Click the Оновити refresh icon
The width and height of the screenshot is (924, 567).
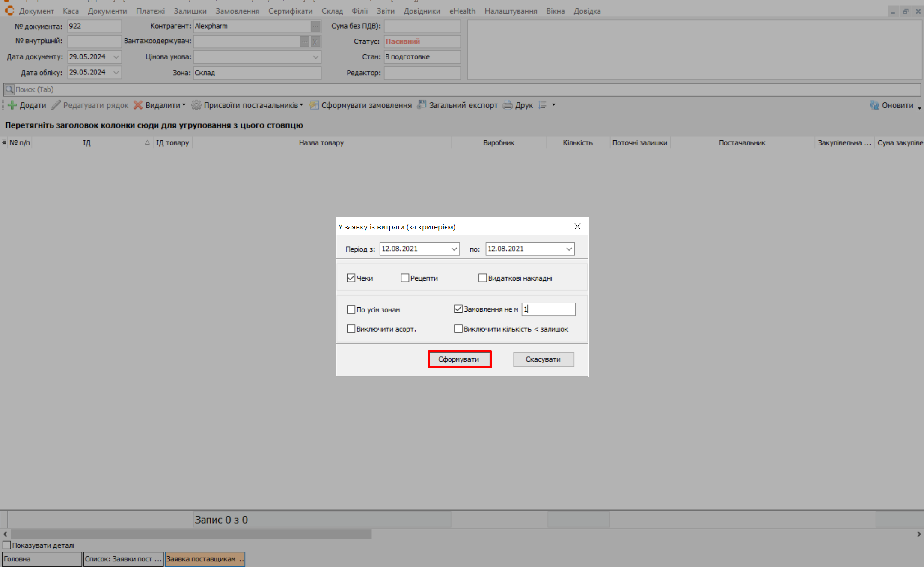click(x=874, y=105)
